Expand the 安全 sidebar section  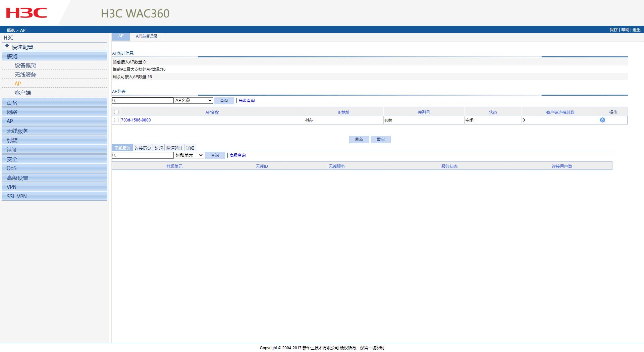click(54, 159)
